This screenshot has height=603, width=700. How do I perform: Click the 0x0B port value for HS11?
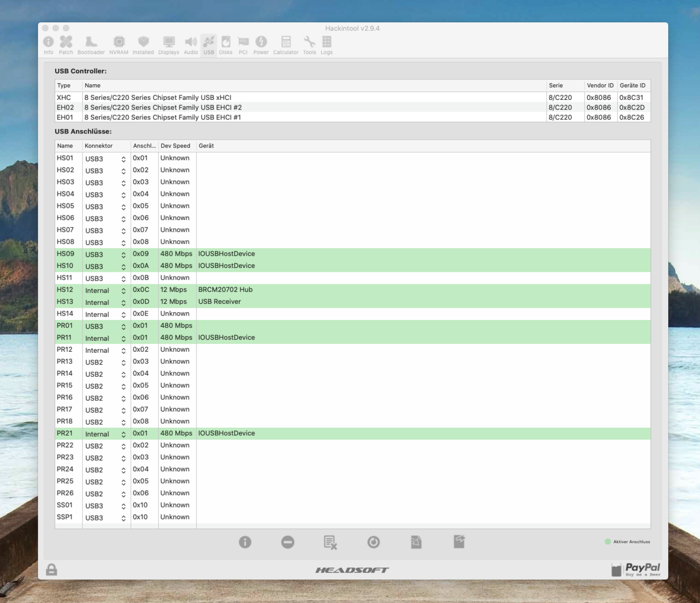pyautogui.click(x=141, y=277)
